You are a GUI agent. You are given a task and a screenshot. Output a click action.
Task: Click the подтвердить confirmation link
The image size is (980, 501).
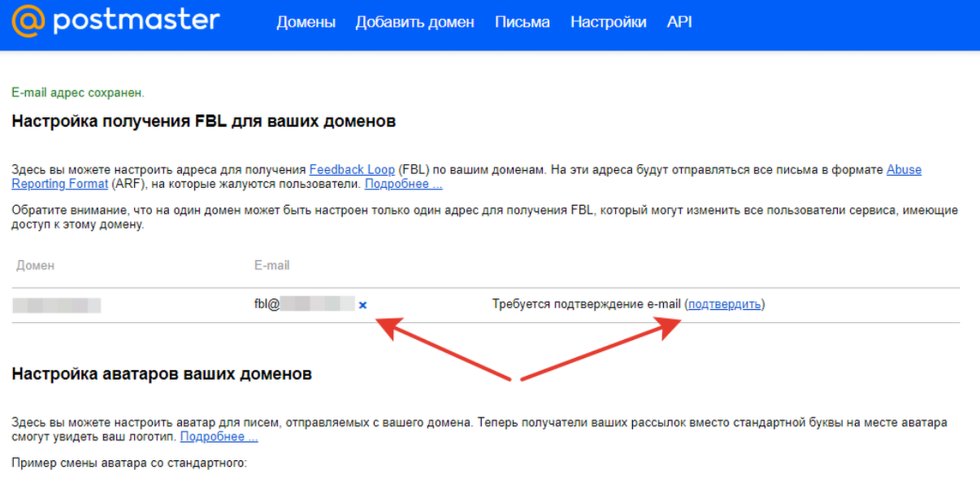[724, 304]
